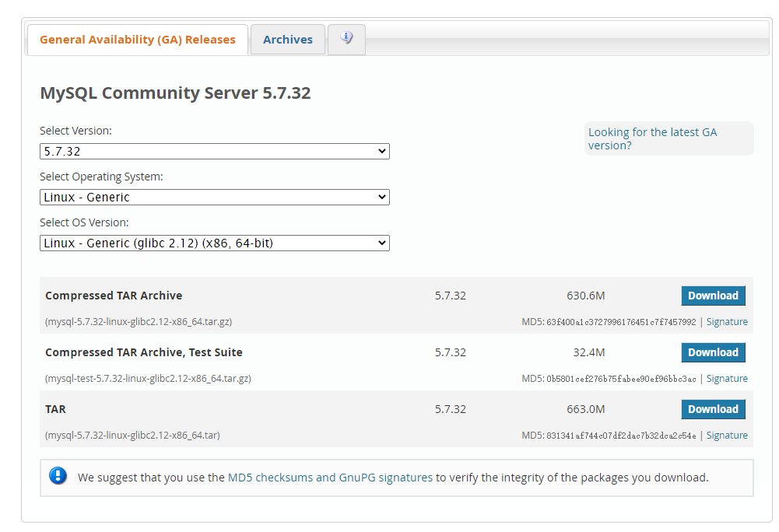Click the blue exclamation notice icon
The height and width of the screenshot is (532, 779).
58,476
